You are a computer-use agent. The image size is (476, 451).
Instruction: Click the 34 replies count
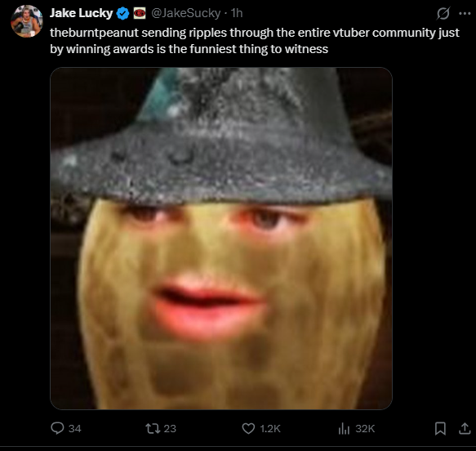74,428
